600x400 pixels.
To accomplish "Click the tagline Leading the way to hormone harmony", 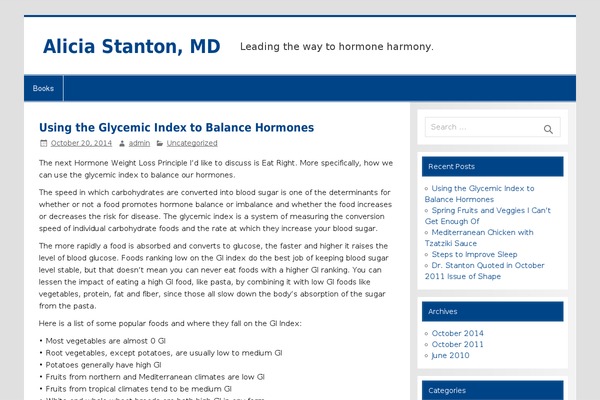I will (x=337, y=47).
